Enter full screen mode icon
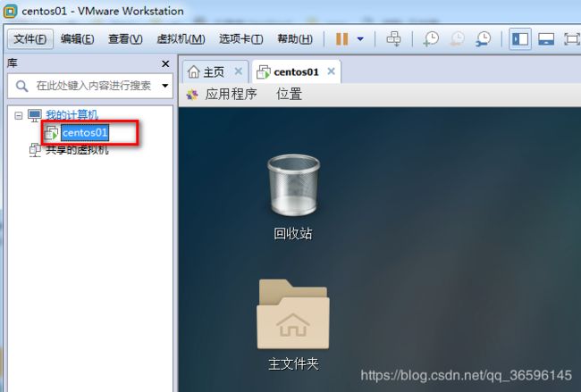The width and height of the screenshot is (581, 392). (572, 39)
